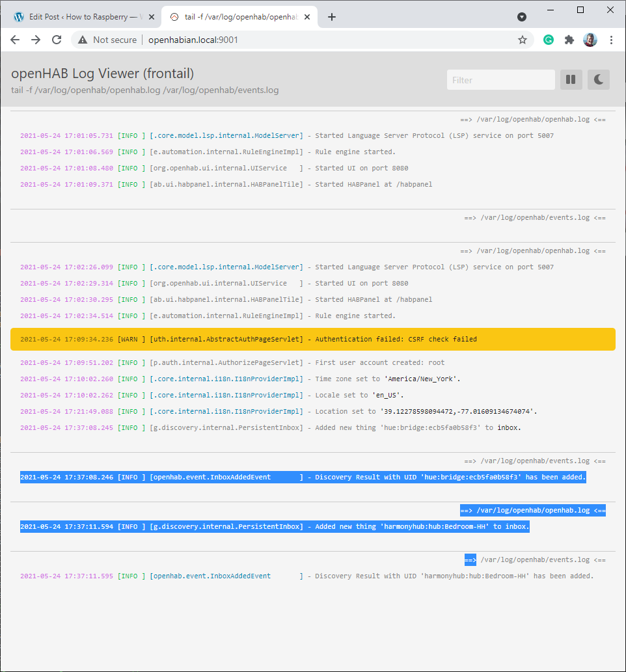Open the Grammarly extension

[548, 40]
